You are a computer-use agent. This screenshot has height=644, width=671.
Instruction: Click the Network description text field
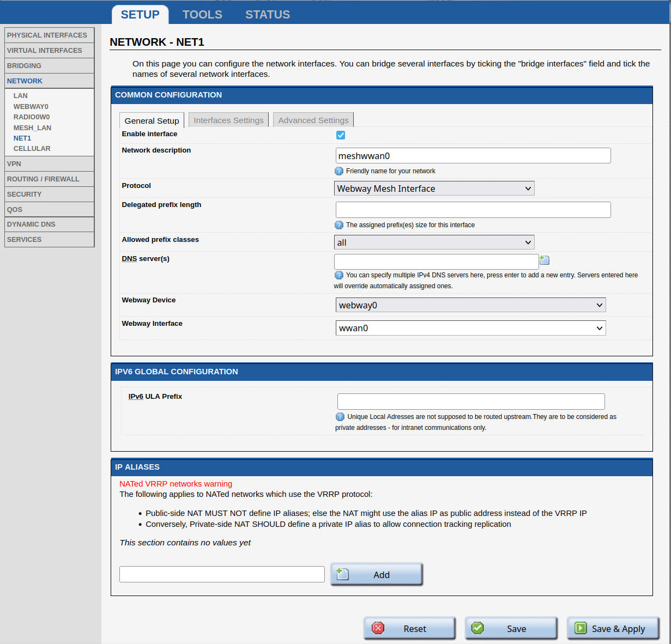[473, 156]
